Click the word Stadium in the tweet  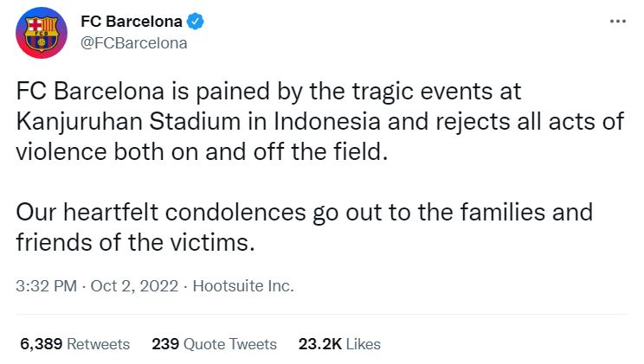point(195,121)
